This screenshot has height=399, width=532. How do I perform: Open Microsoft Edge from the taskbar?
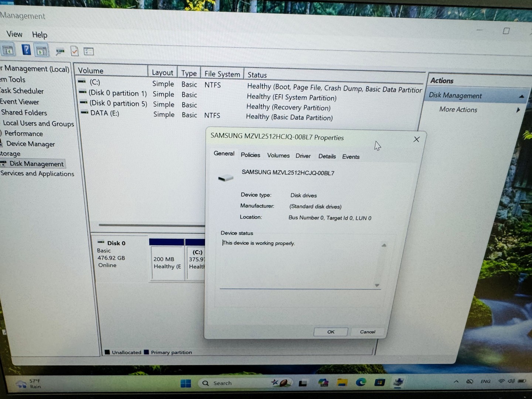tap(361, 382)
